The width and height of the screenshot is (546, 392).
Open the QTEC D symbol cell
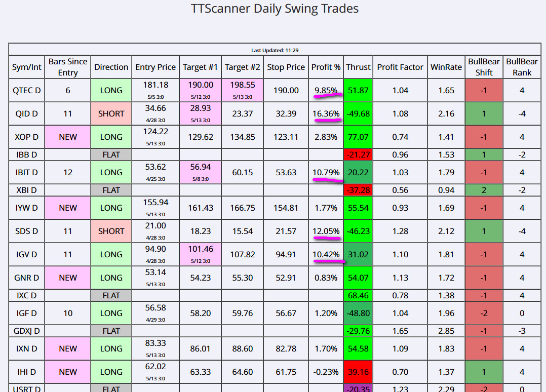pyautogui.click(x=26, y=90)
